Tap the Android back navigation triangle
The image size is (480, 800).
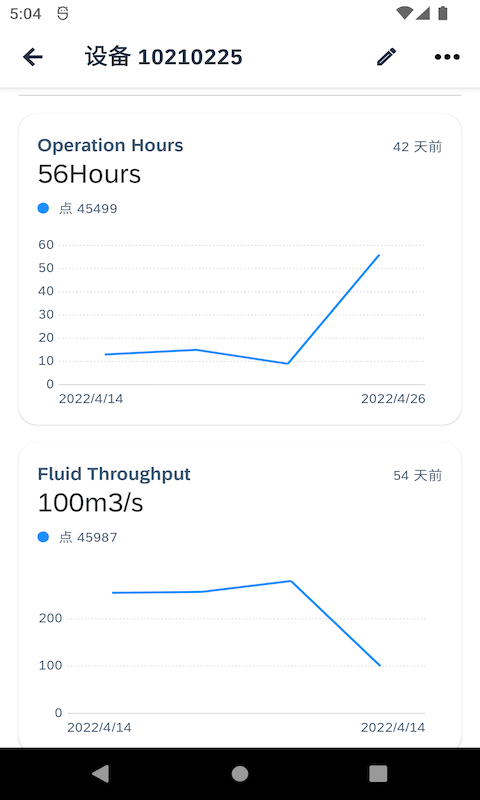coord(100,774)
